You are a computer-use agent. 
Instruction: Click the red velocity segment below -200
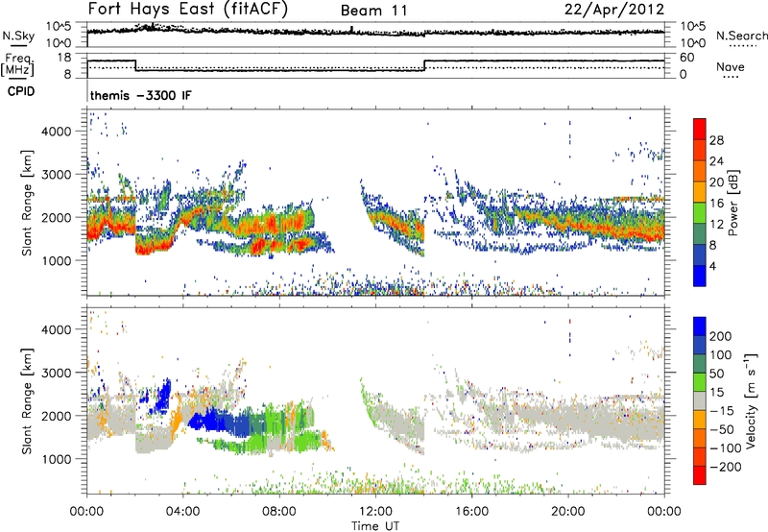point(700,475)
